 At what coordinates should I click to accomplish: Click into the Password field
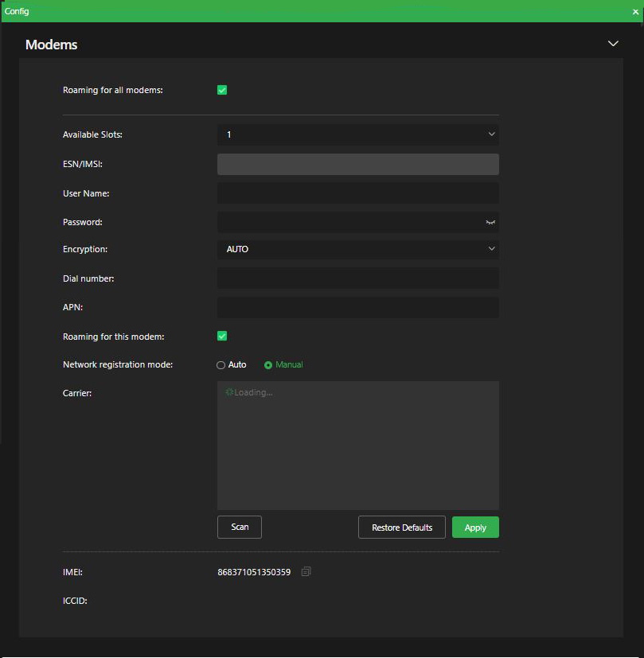[349, 223]
